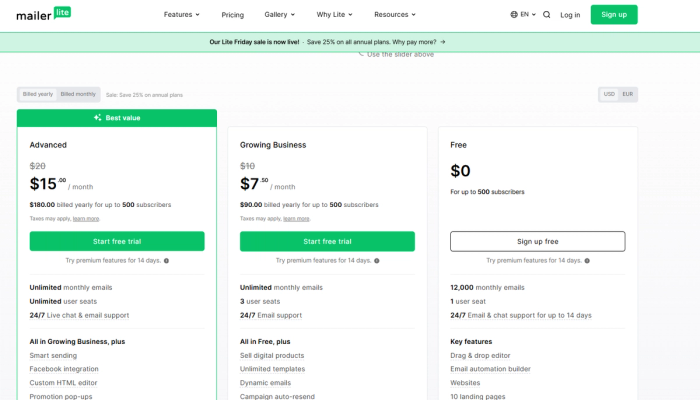This screenshot has height=400, width=700.
Task: Expand the Resources menu
Action: point(395,15)
